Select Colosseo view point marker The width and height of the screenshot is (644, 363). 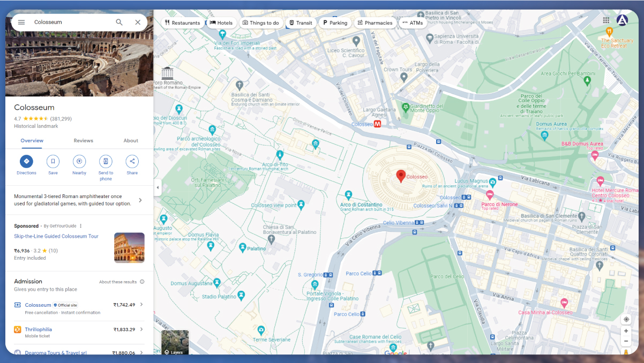[301, 204]
